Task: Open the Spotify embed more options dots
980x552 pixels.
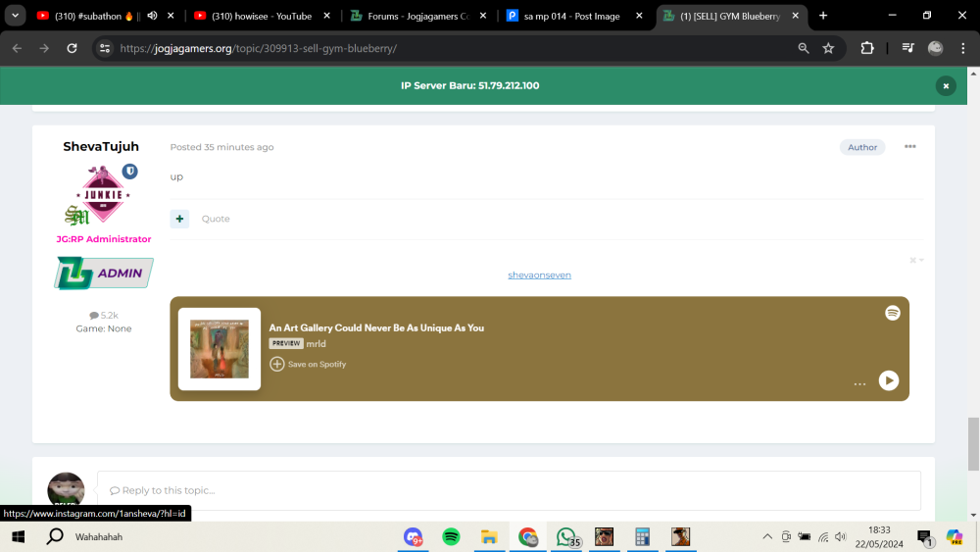Action: pyautogui.click(x=859, y=383)
